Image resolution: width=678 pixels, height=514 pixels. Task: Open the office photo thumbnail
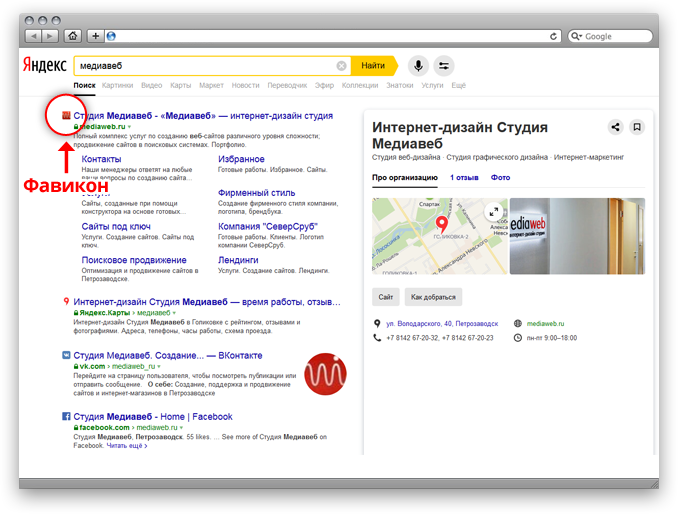click(x=577, y=236)
